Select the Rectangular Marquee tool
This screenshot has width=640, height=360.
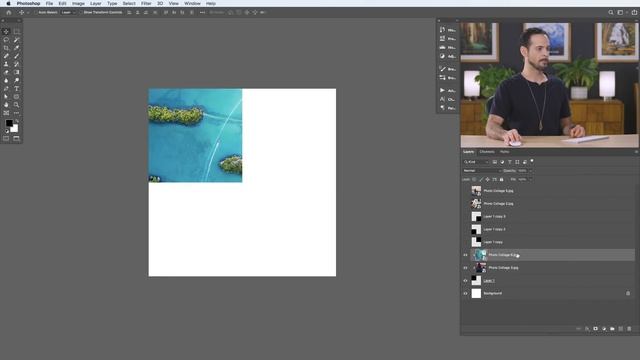16,31
